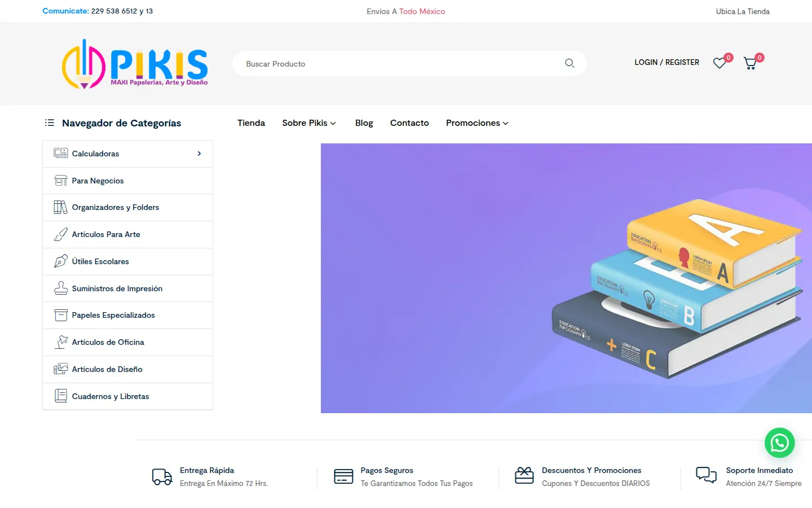Click the Calculadoras category icon
The width and height of the screenshot is (812, 508).
[61, 153]
